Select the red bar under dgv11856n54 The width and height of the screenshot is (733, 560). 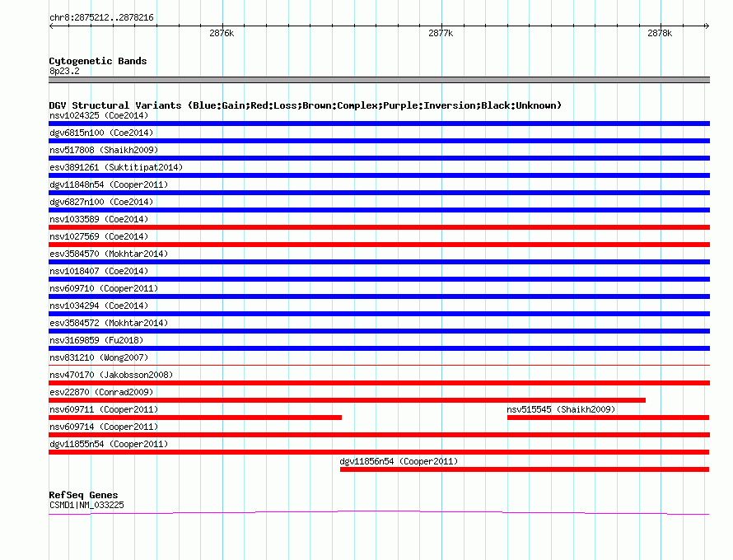point(525,469)
